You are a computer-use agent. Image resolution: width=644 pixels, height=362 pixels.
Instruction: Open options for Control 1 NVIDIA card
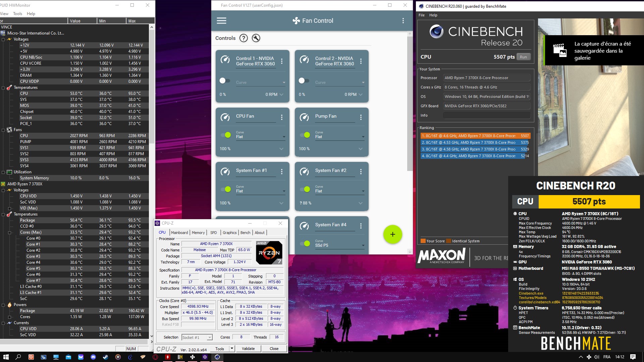(282, 61)
